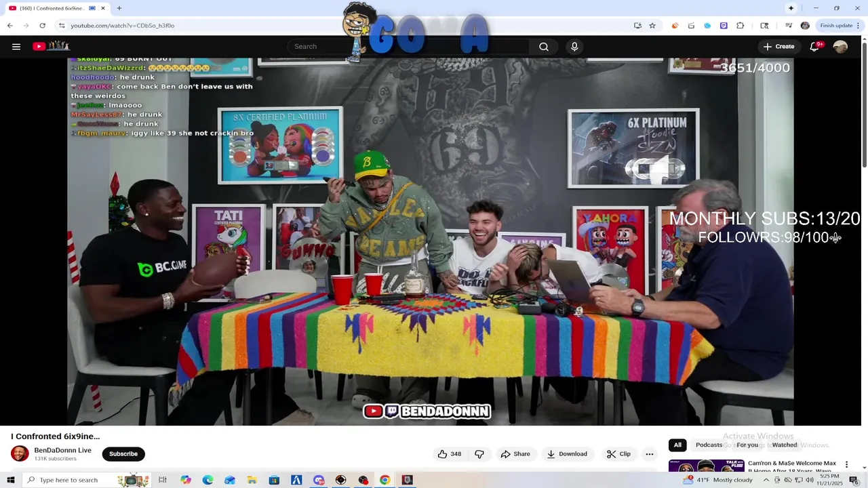The width and height of the screenshot is (868, 488).
Task: Go to the YouTube home logo
Action: [51, 46]
